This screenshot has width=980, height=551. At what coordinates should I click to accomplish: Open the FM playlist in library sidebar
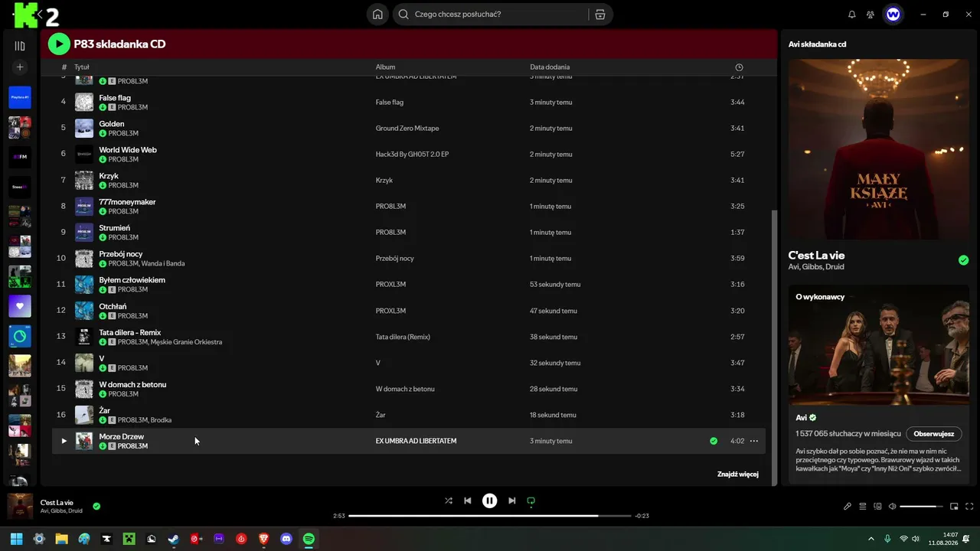[x=20, y=157]
